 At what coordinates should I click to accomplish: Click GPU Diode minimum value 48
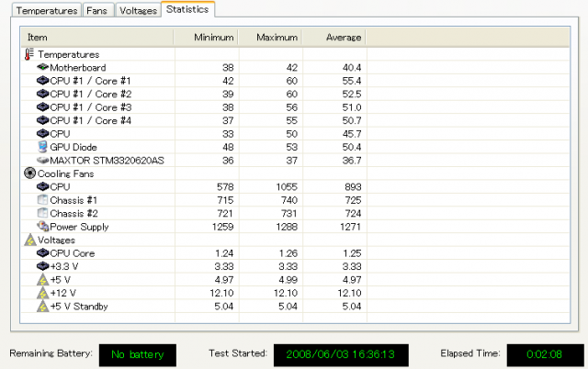point(228,147)
